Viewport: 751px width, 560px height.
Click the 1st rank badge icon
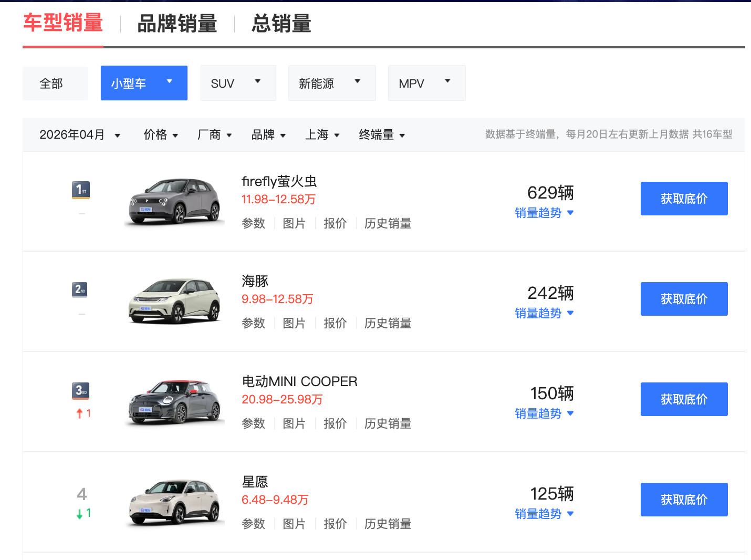(81, 190)
